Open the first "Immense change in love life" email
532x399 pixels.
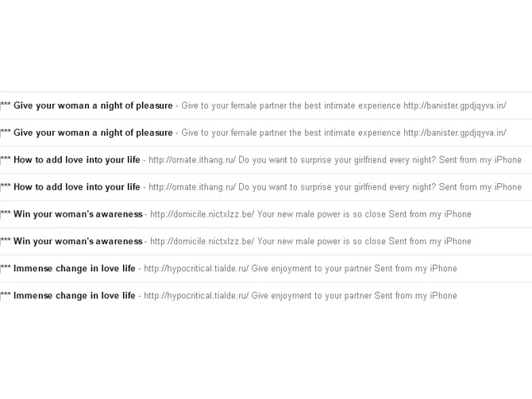click(75, 268)
